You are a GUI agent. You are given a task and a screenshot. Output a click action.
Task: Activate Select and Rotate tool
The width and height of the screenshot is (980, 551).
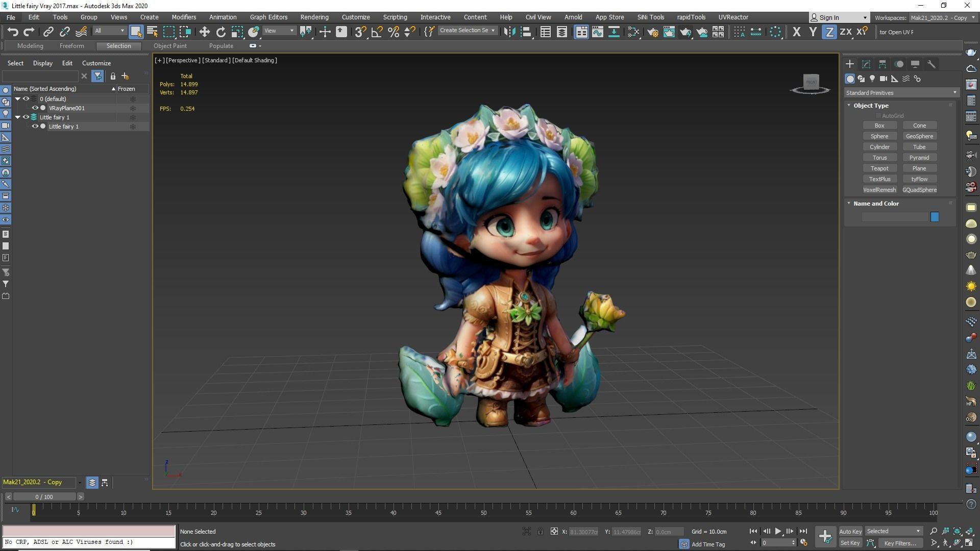click(220, 32)
